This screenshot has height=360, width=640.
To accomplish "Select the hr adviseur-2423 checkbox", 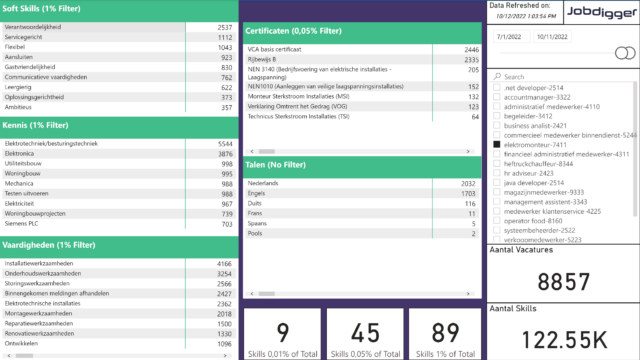I will tap(497, 173).
